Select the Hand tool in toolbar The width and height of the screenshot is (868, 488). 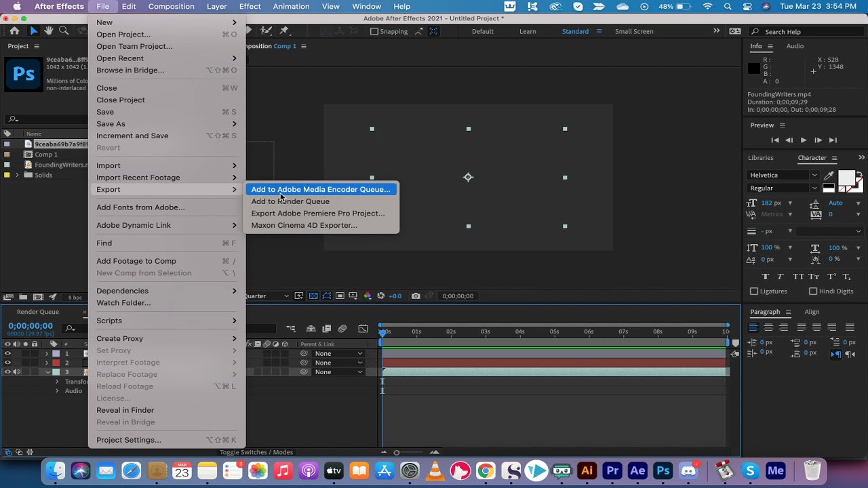tap(49, 31)
